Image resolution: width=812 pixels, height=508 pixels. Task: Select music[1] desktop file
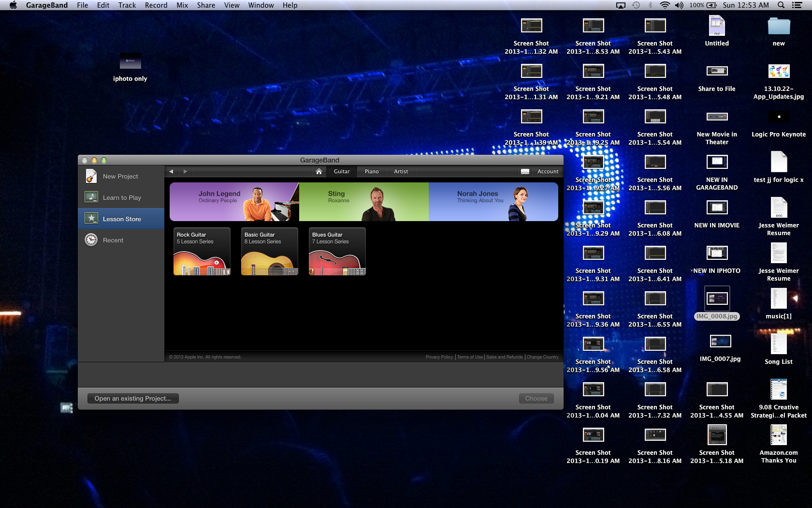pyautogui.click(x=779, y=303)
